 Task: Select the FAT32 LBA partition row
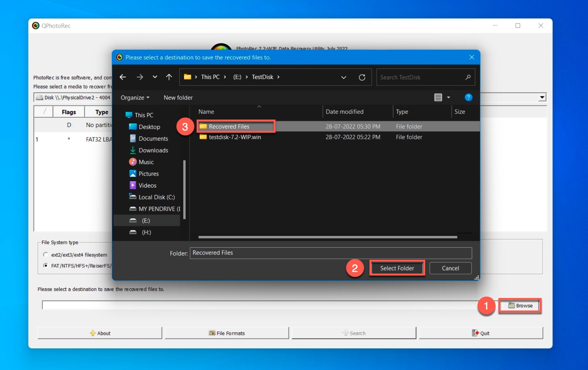pyautogui.click(x=73, y=139)
